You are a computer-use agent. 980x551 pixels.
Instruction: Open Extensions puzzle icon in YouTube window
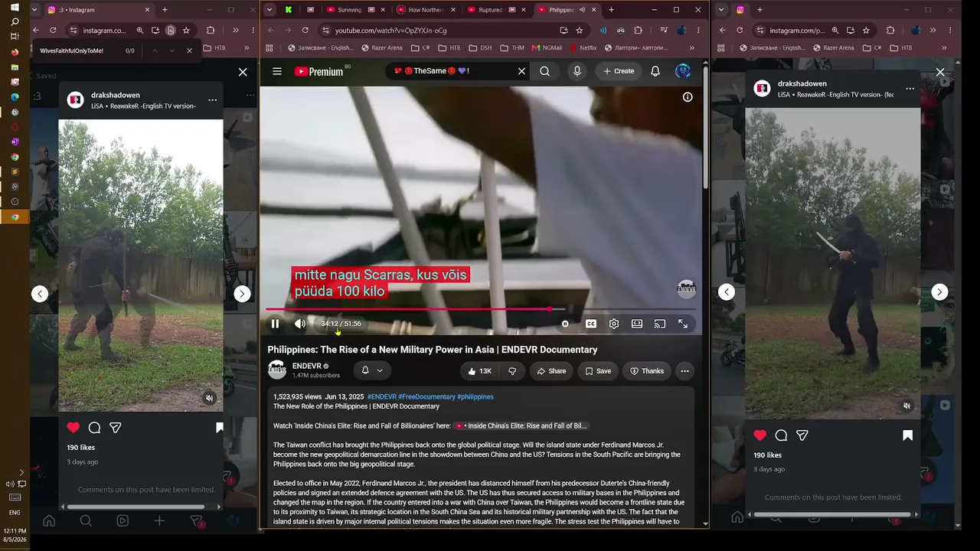pos(640,30)
